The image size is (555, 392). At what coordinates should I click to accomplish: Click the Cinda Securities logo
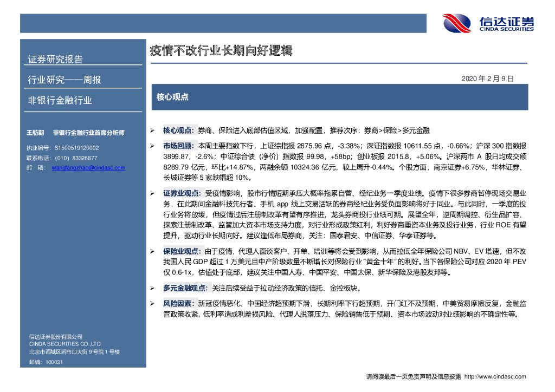pos(488,23)
